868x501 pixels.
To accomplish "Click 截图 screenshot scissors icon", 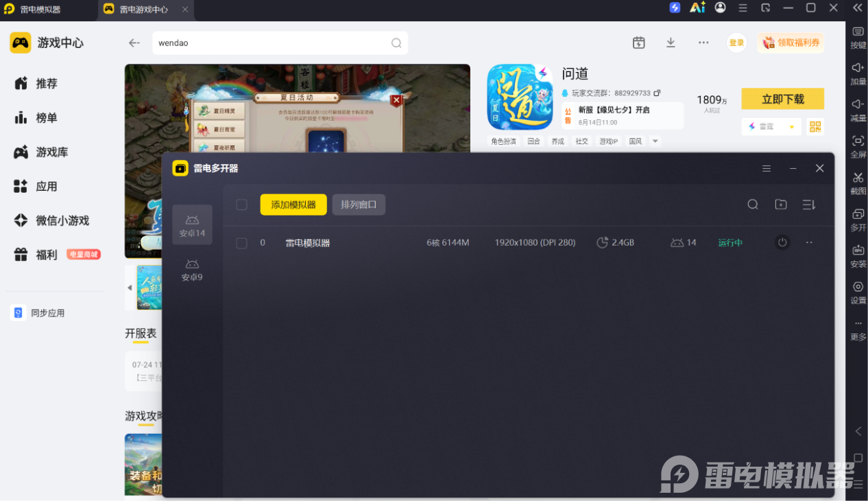I will click(x=858, y=183).
